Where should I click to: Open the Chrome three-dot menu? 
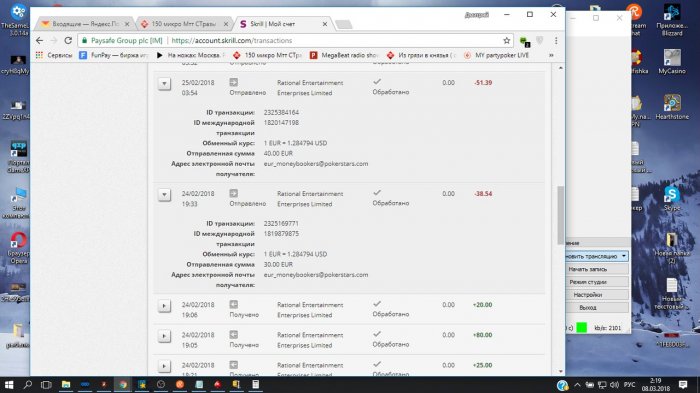point(556,41)
